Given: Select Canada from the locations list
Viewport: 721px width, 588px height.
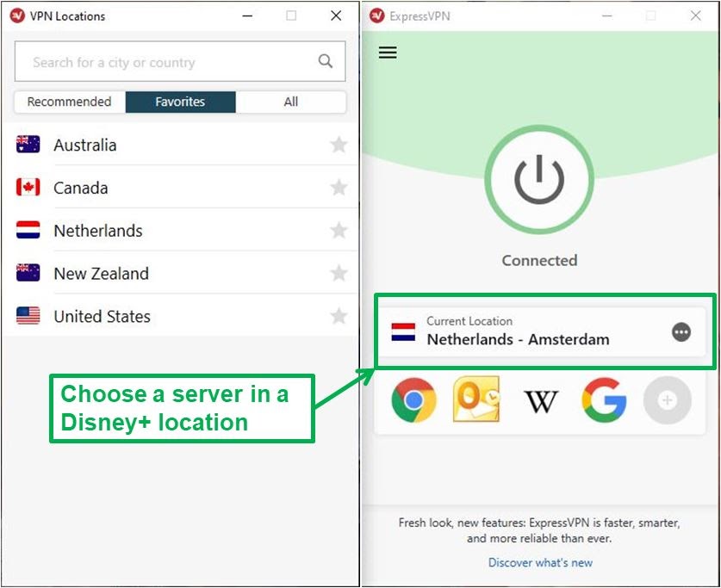Looking at the screenshot, I should coord(180,188).
